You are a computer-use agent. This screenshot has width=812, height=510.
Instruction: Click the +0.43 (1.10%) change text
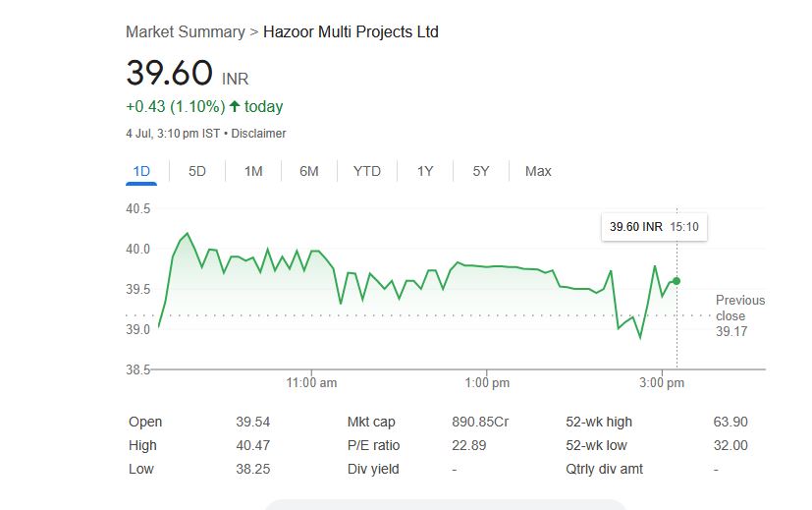pyautogui.click(x=176, y=106)
